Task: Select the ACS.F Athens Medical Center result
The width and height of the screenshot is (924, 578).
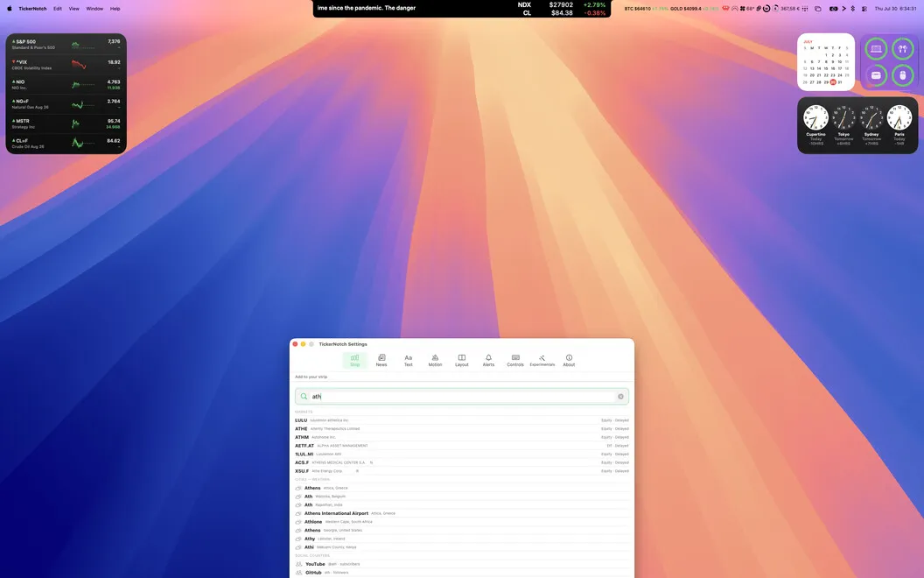Action: click(x=462, y=462)
